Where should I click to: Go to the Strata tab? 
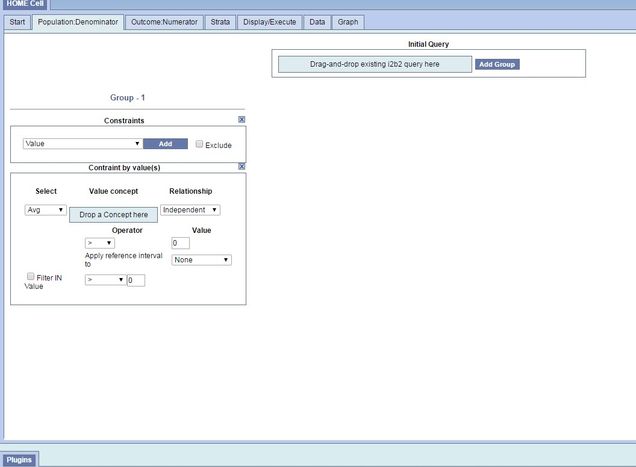point(220,21)
